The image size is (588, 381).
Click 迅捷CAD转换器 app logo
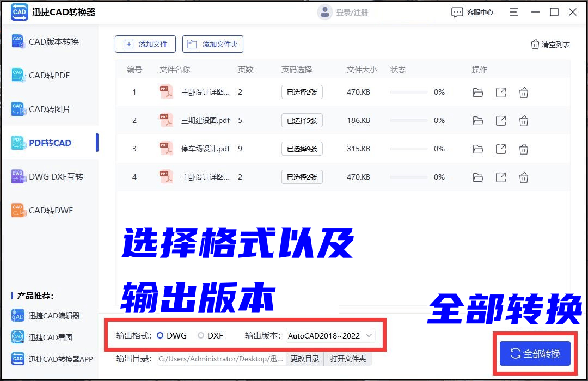(19, 12)
